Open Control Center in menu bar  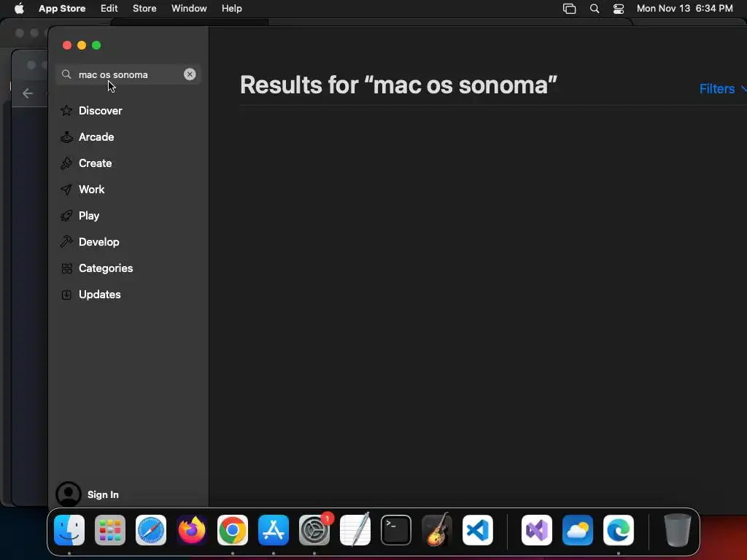pyautogui.click(x=619, y=9)
